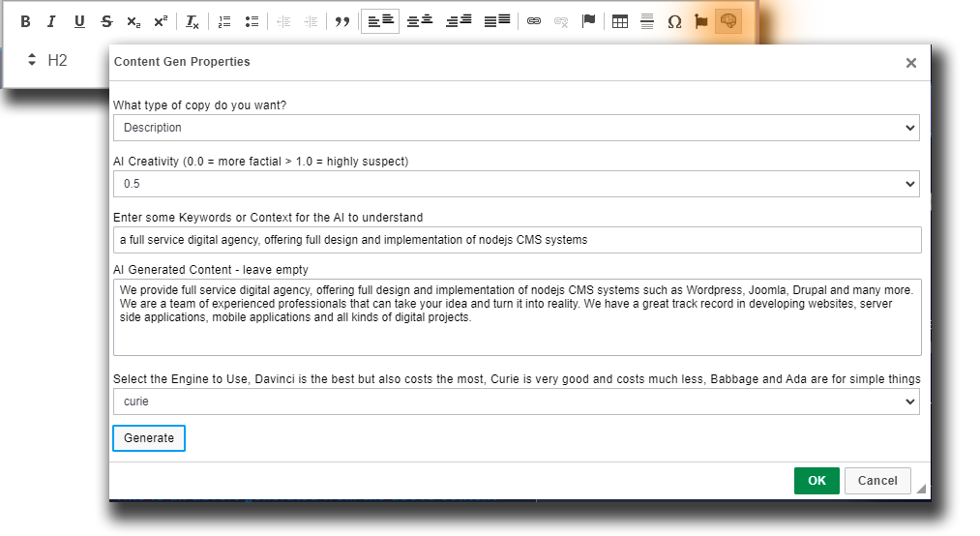The image size is (980, 536).
Task: Open the special character Omega tool
Action: [674, 21]
